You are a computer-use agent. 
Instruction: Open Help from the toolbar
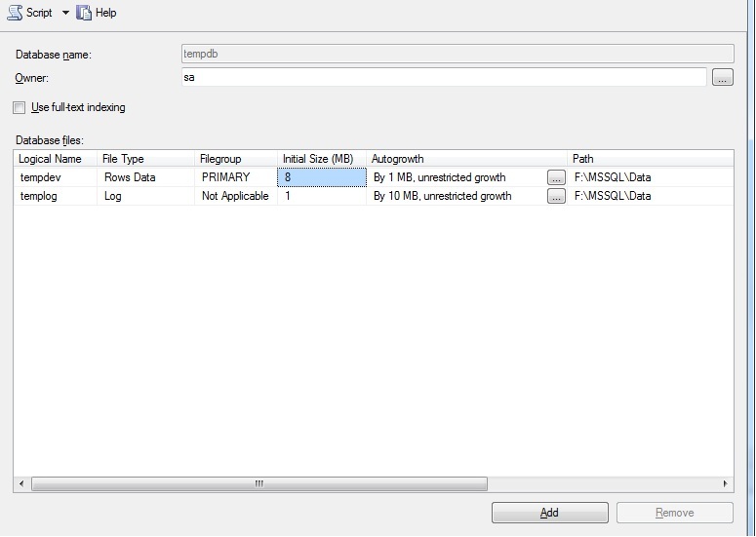(x=97, y=13)
